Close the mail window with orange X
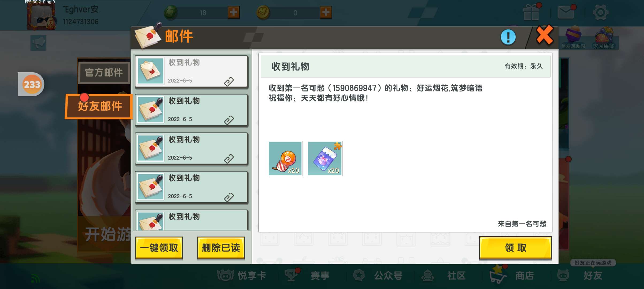Image resolution: width=644 pixels, height=289 pixels. click(545, 35)
